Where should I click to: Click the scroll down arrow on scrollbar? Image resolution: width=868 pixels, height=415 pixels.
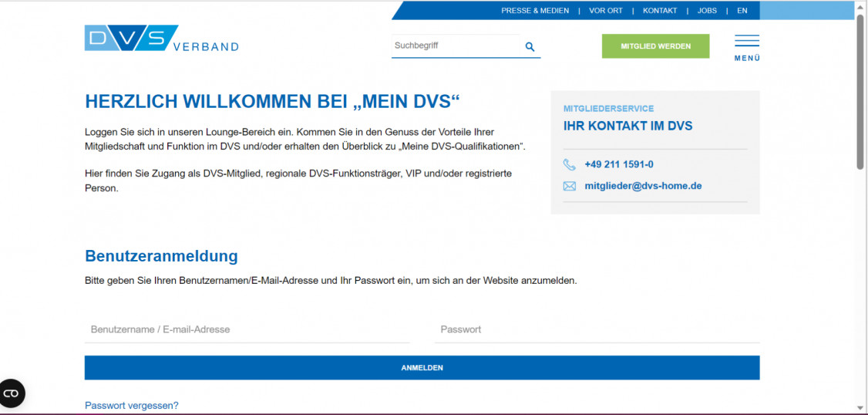tap(860, 407)
